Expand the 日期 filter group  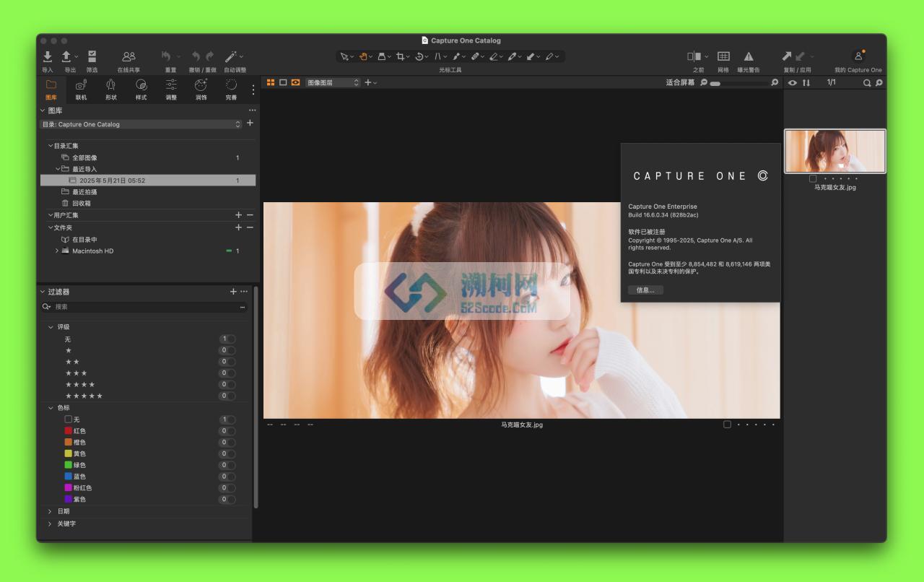pos(50,511)
